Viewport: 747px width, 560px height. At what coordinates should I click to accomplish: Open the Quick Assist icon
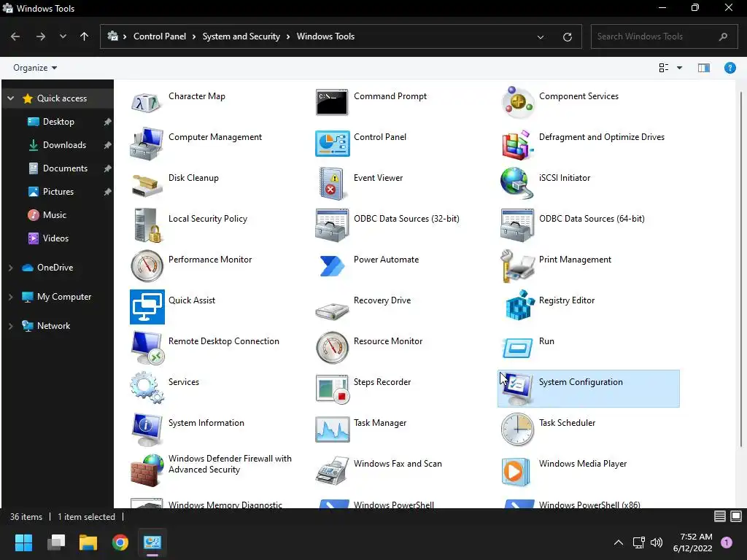point(147,307)
